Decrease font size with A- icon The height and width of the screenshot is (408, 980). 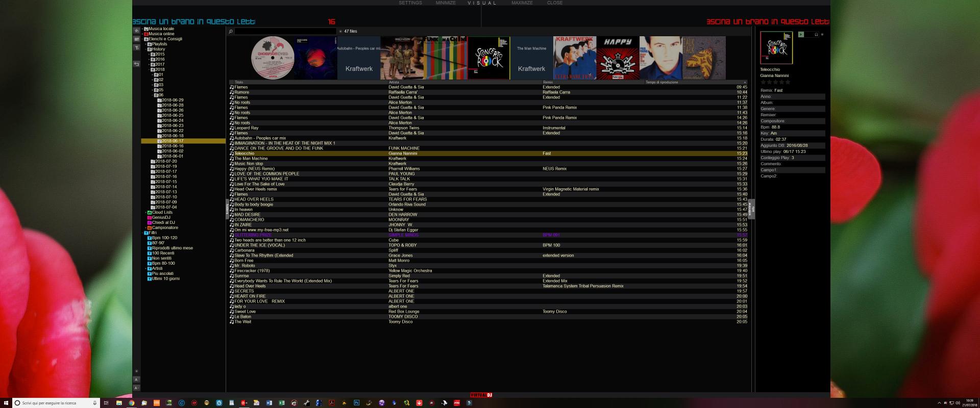(136, 388)
